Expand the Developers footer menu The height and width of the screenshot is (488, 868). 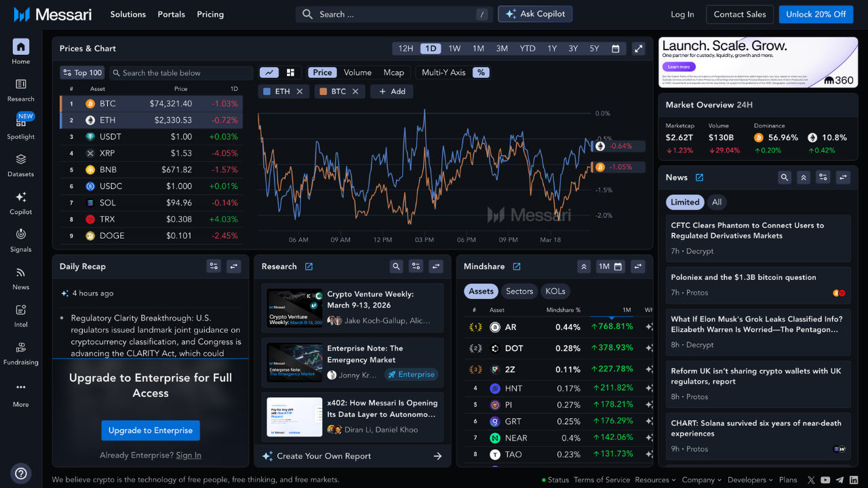pyautogui.click(x=751, y=480)
